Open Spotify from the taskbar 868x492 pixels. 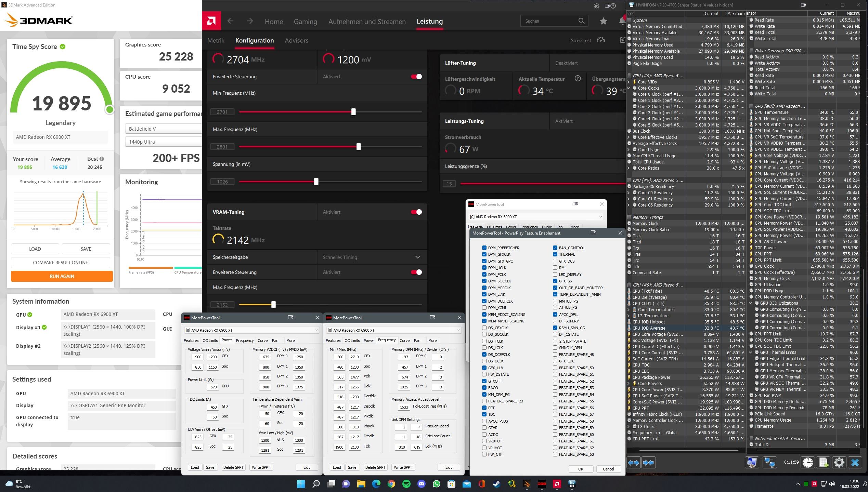pyautogui.click(x=406, y=484)
